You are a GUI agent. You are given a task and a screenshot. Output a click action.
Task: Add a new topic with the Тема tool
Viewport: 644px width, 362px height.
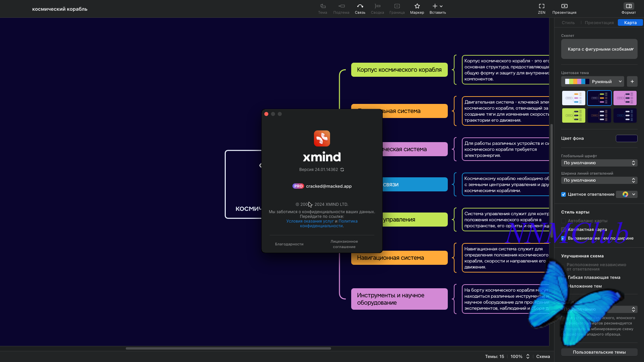tap(322, 9)
